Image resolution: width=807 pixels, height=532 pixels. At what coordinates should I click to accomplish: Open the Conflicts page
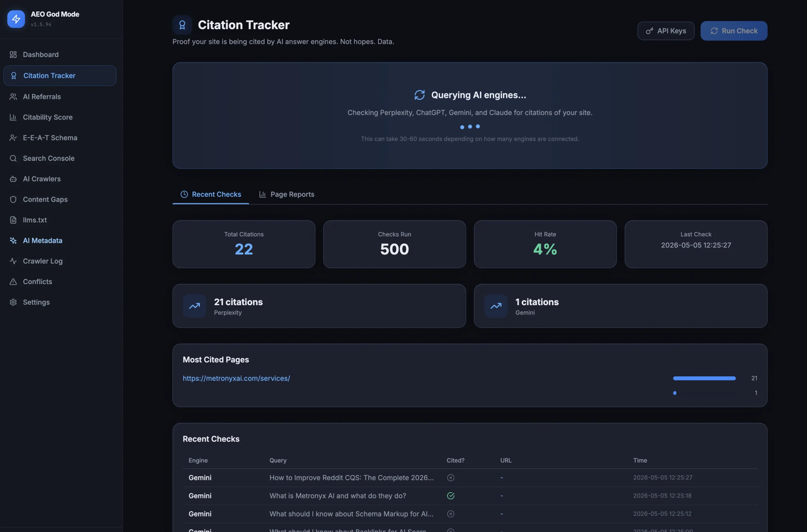point(60,282)
